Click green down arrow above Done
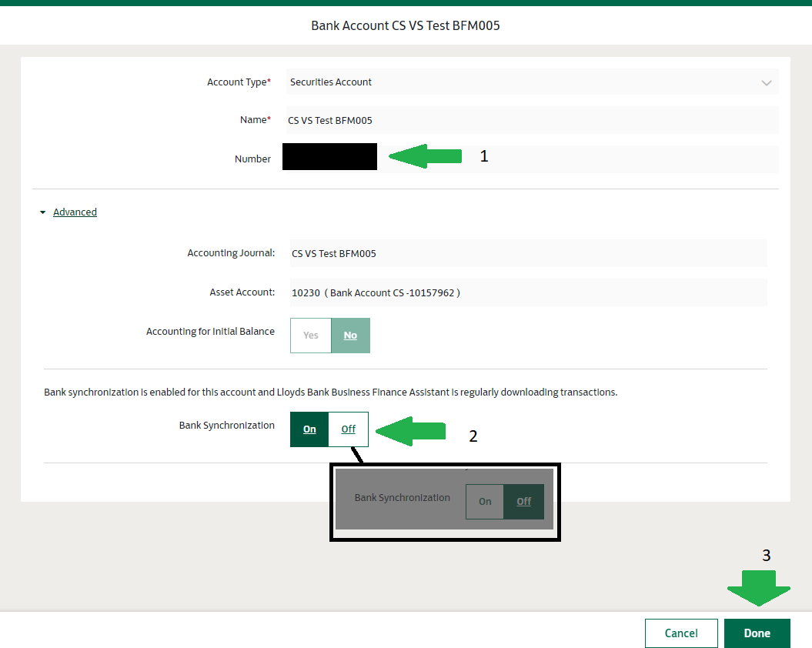812x648 pixels. (x=758, y=590)
